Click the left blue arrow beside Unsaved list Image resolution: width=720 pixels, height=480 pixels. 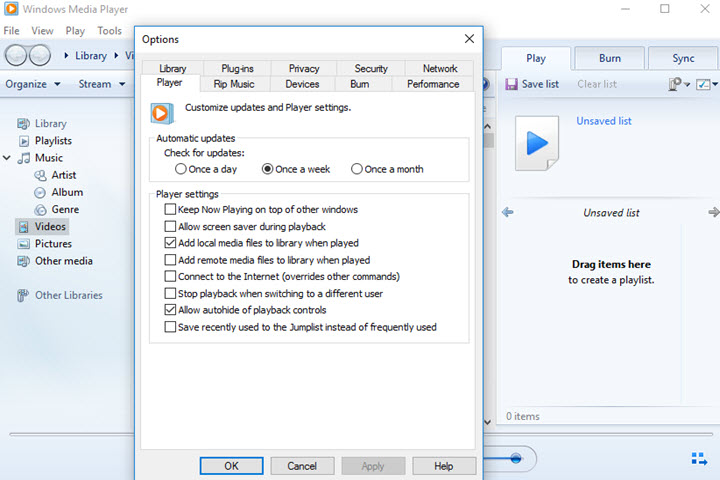(x=507, y=212)
